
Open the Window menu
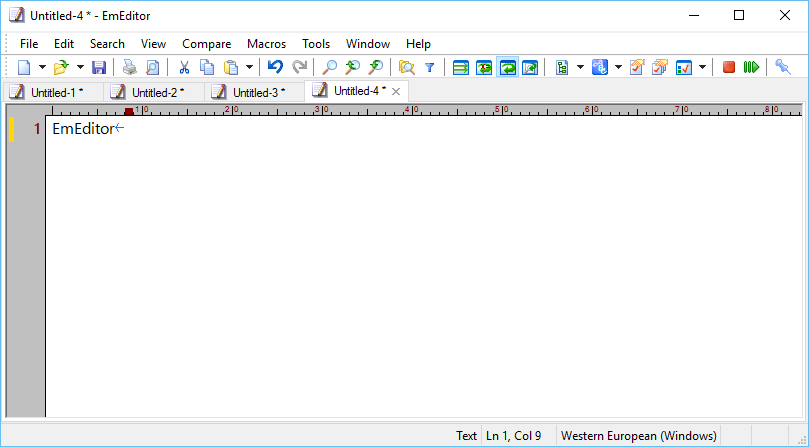368,44
